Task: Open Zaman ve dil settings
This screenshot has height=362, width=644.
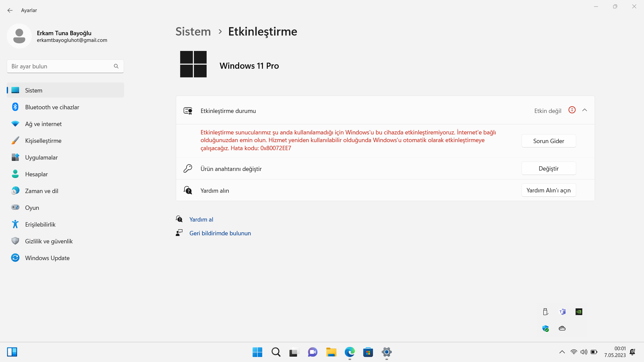Action: click(x=65, y=191)
